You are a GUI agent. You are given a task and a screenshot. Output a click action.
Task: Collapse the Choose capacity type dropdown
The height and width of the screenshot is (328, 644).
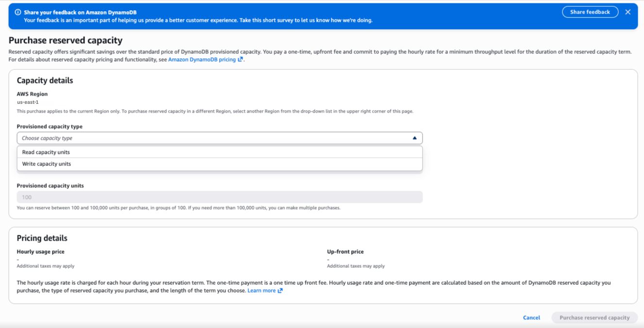[220, 138]
